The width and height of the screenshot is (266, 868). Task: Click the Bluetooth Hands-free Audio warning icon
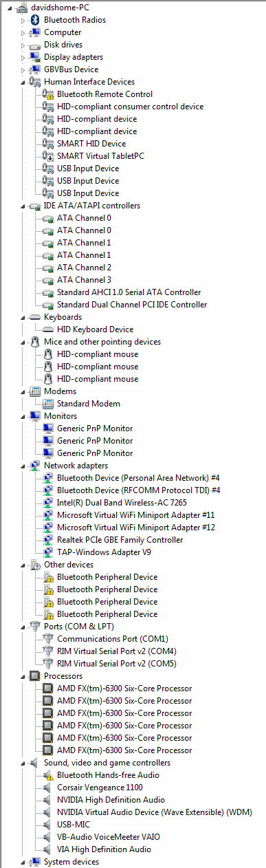(x=48, y=775)
